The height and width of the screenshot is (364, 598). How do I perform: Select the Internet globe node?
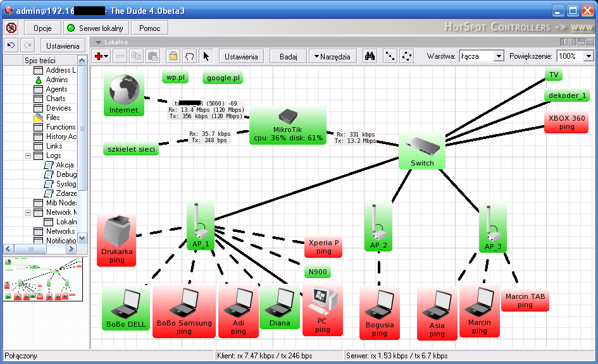(x=123, y=94)
